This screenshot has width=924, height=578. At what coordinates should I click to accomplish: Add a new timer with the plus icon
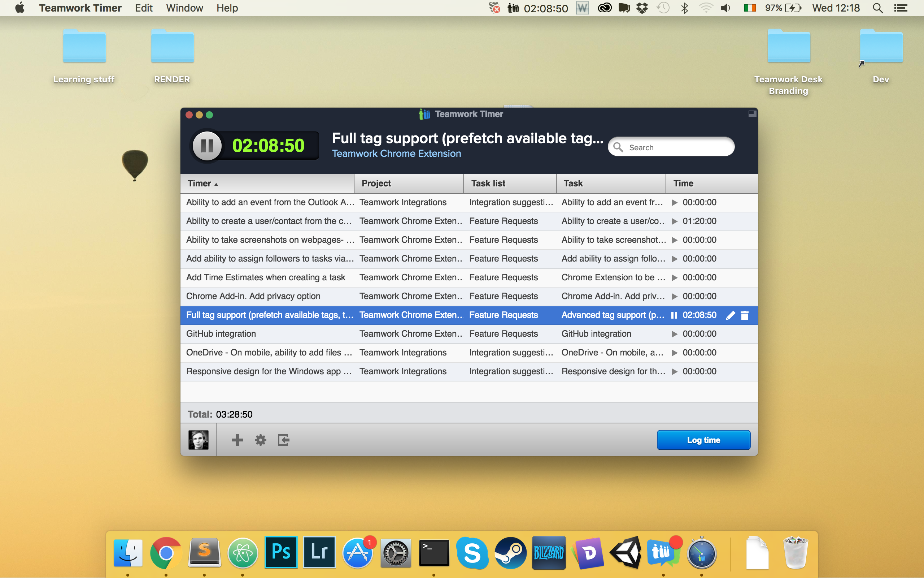[237, 440]
